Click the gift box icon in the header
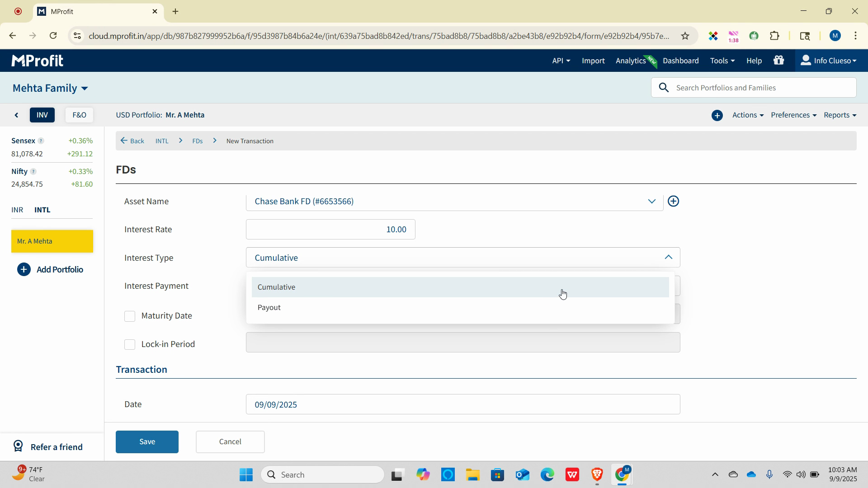 coord(778,61)
